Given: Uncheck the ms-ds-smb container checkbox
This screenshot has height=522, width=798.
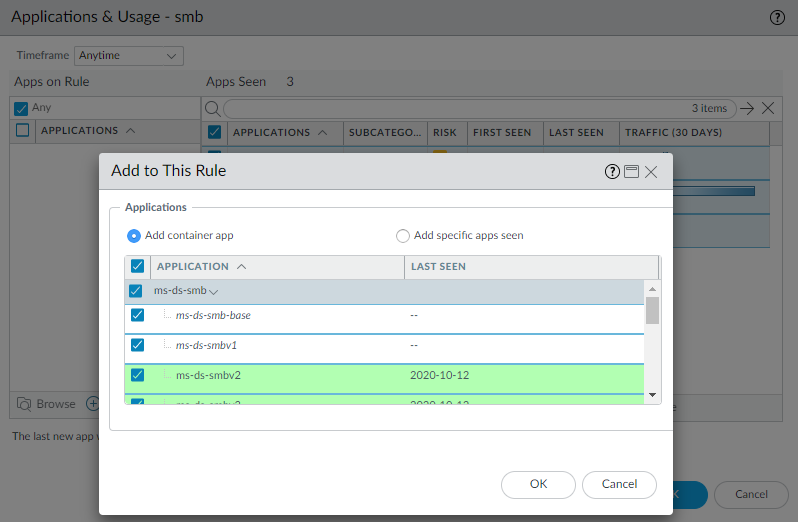Looking at the screenshot, I should (135, 291).
